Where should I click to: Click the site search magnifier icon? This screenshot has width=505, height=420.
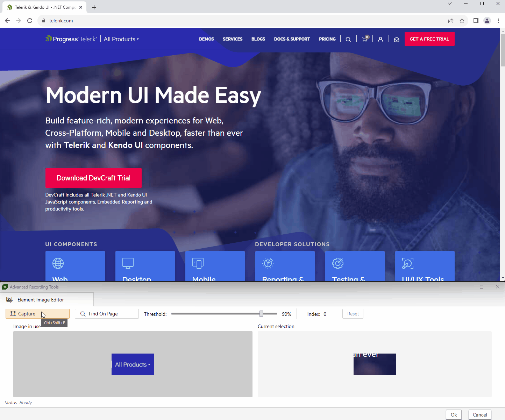pyautogui.click(x=348, y=39)
